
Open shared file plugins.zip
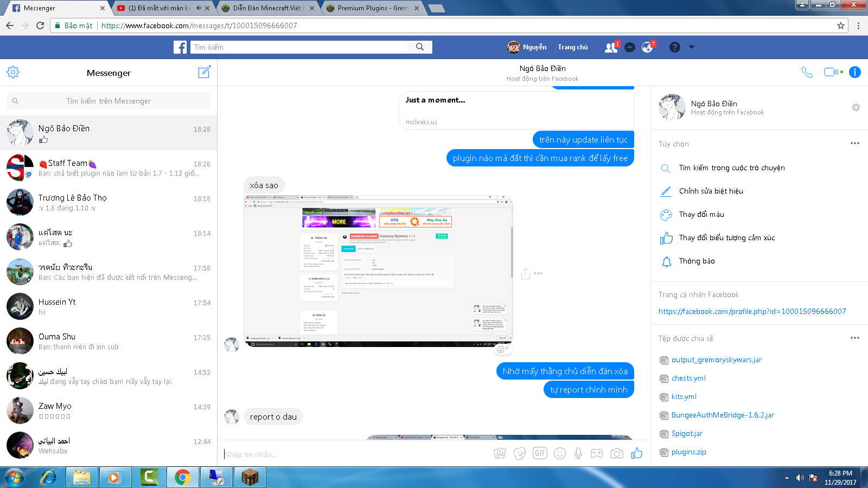pyautogui.click(x=688, y=452)
